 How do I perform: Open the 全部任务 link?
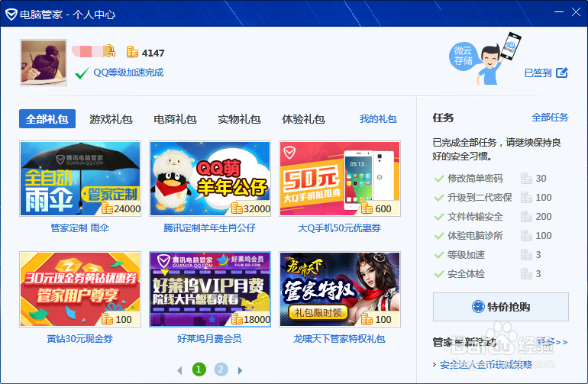pyautogui.click(x=550, y=118)
